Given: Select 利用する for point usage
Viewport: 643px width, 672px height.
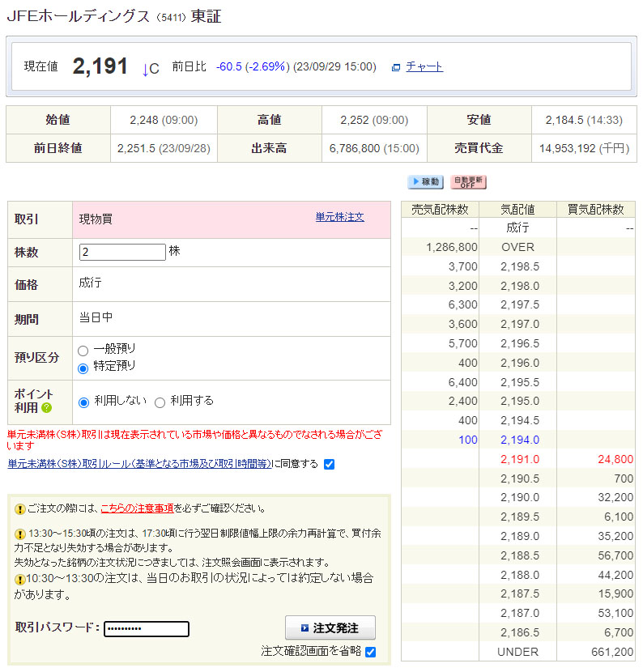Looking at the screenshot, I should coord(160,402).
